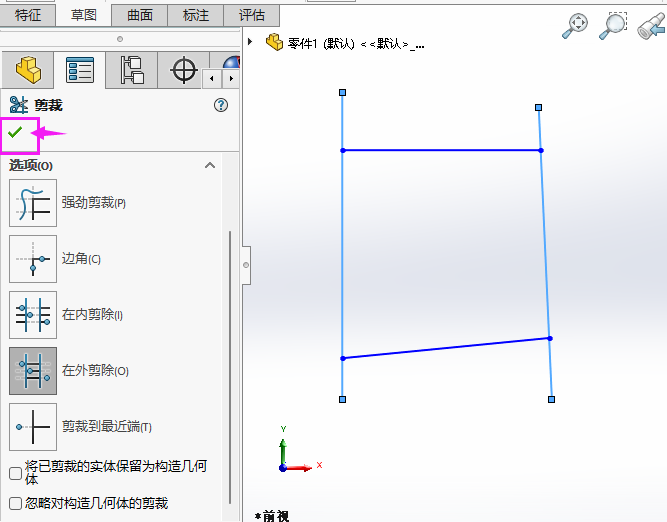This screenshot has width=667, height=522.
Task: Click the *前视 view label
Action: tap(272, 516)
